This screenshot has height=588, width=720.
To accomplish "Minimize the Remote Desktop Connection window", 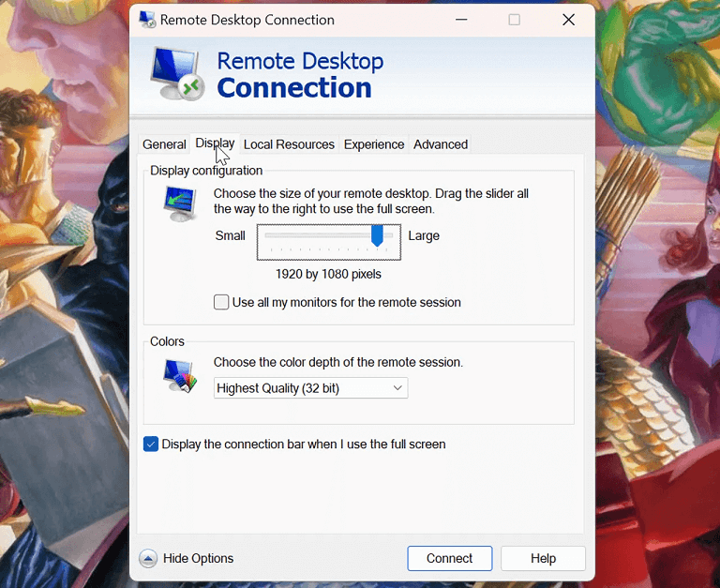I will coord(461,20).
